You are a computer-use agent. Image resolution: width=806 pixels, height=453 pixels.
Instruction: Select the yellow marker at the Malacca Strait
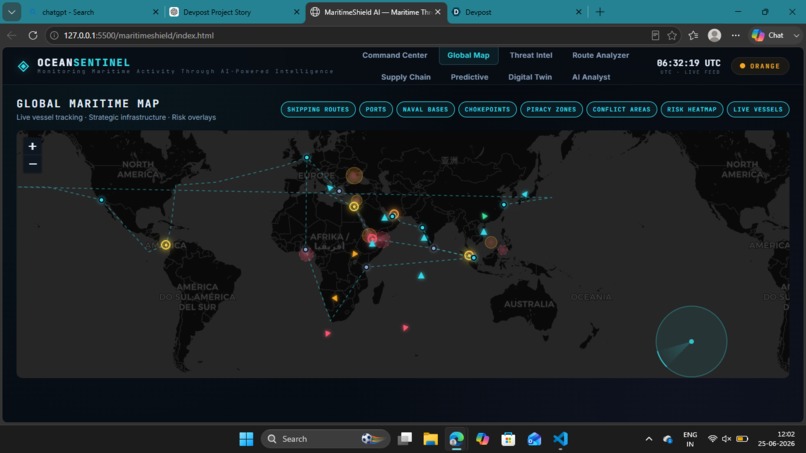[468, 255]
